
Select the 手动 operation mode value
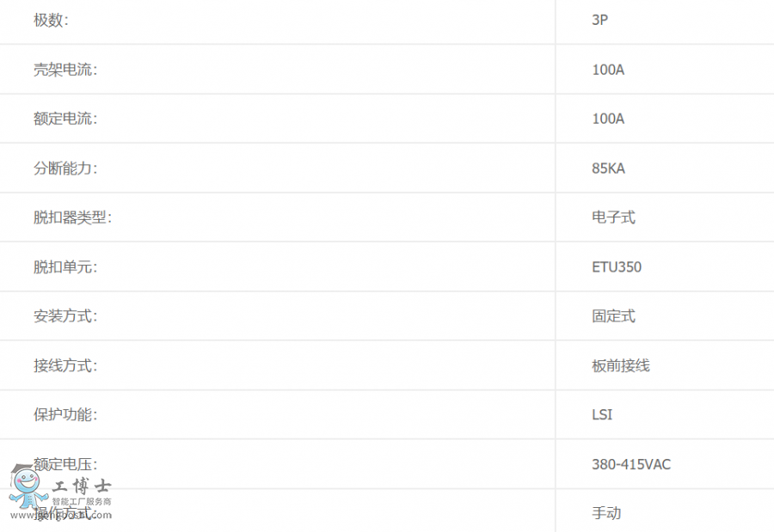point(606,513)
